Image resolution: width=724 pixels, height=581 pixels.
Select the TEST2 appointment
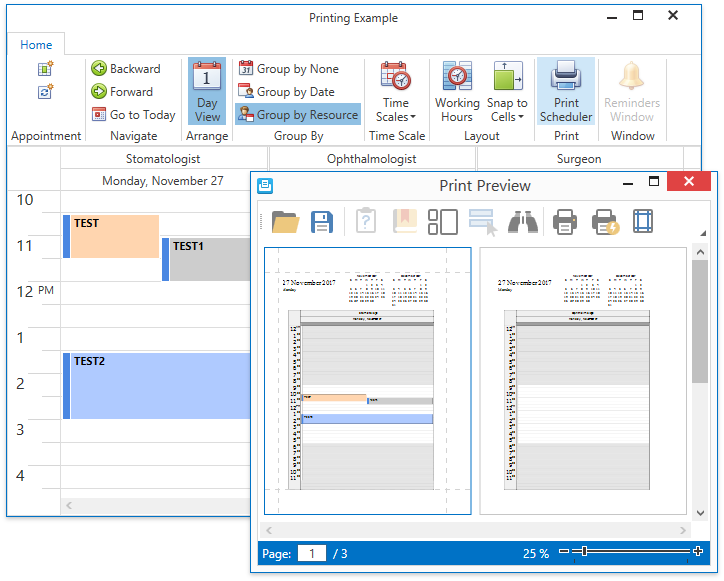(x=157, y=386)
